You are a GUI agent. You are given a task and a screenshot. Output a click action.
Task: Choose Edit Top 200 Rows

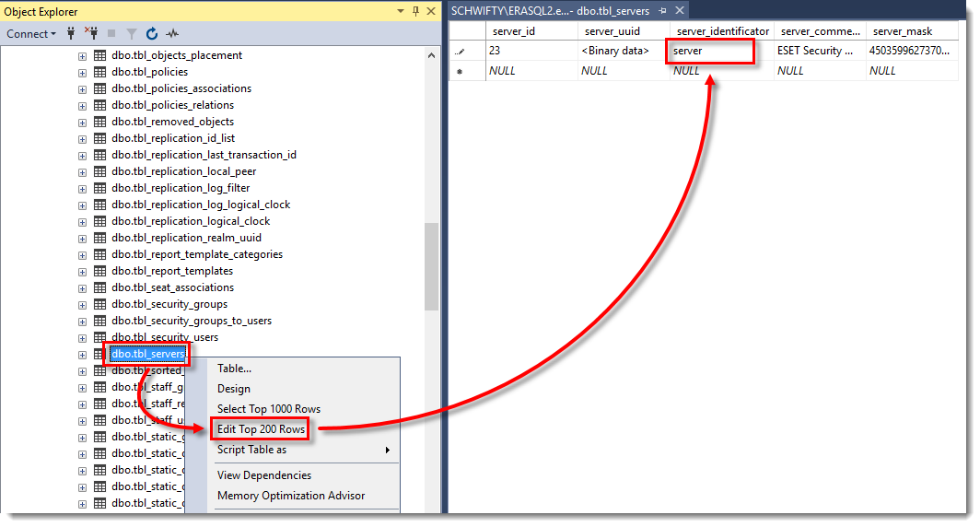tap(262, 429)
